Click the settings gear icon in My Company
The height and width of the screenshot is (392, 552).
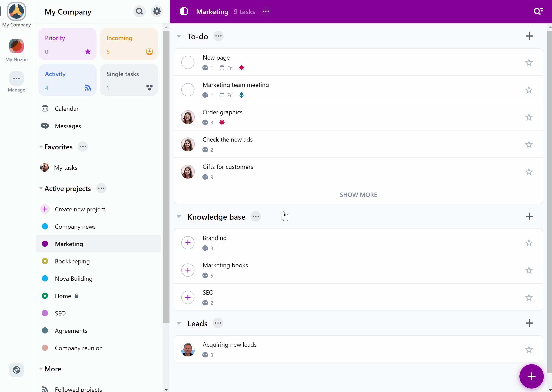(156, 11)
